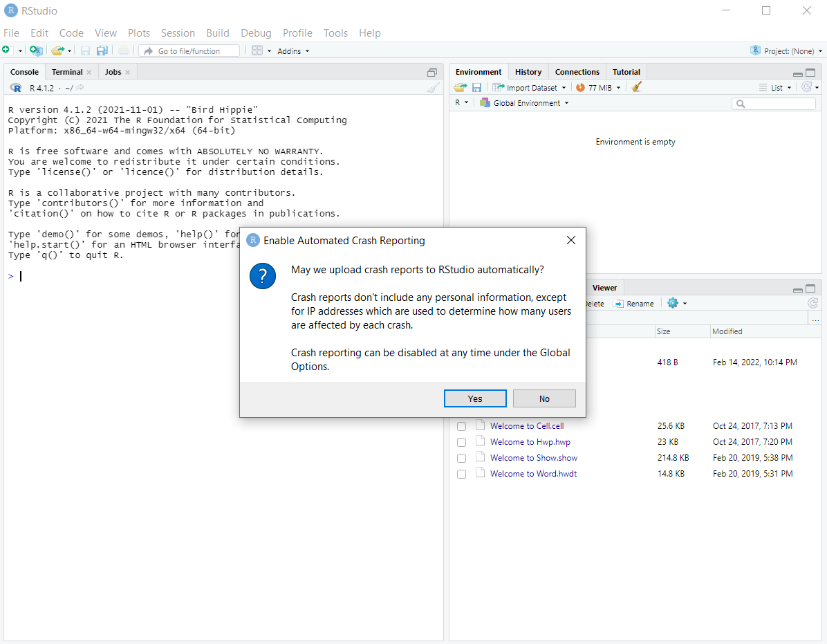
Task: Minimize the Environment pane
Action: pyautogui.click(x=797, y=73)
